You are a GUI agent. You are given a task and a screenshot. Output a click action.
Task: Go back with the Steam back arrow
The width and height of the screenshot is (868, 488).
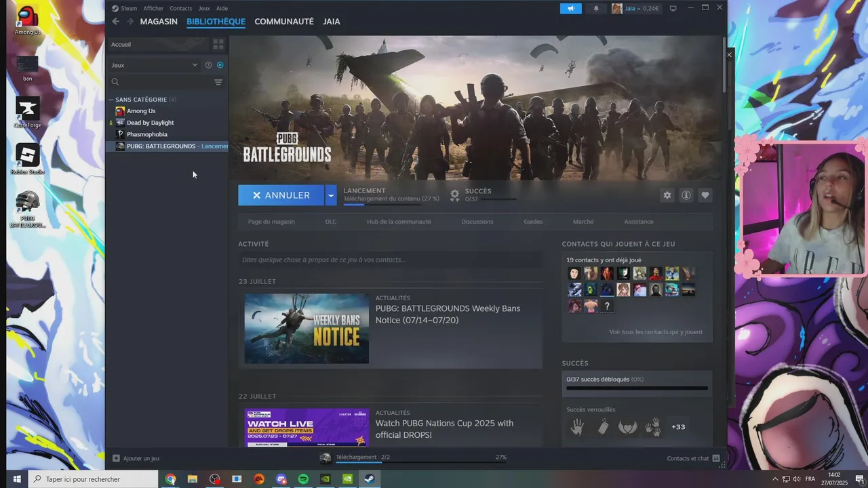pyautogui.click(x=115, y=22)
